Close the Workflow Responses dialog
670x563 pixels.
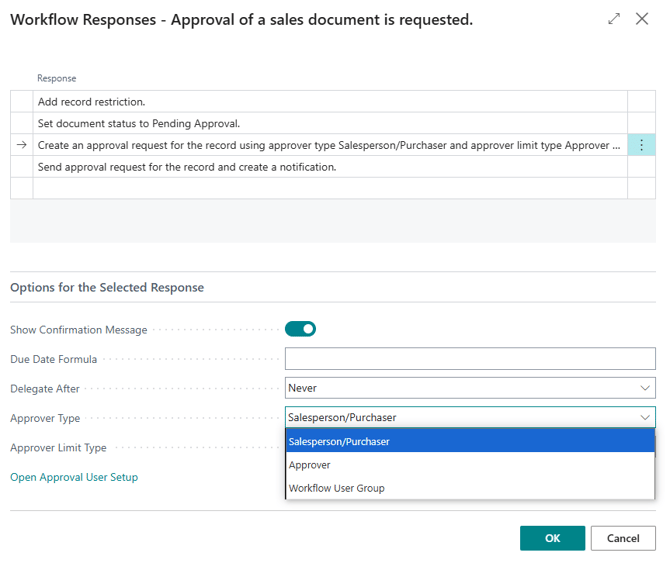(x=642, y=19)
